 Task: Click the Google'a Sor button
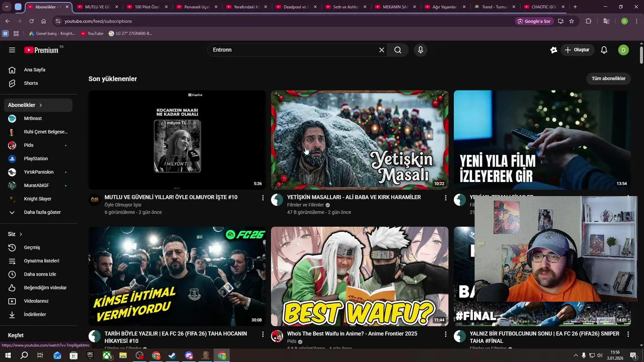(534, 21)
